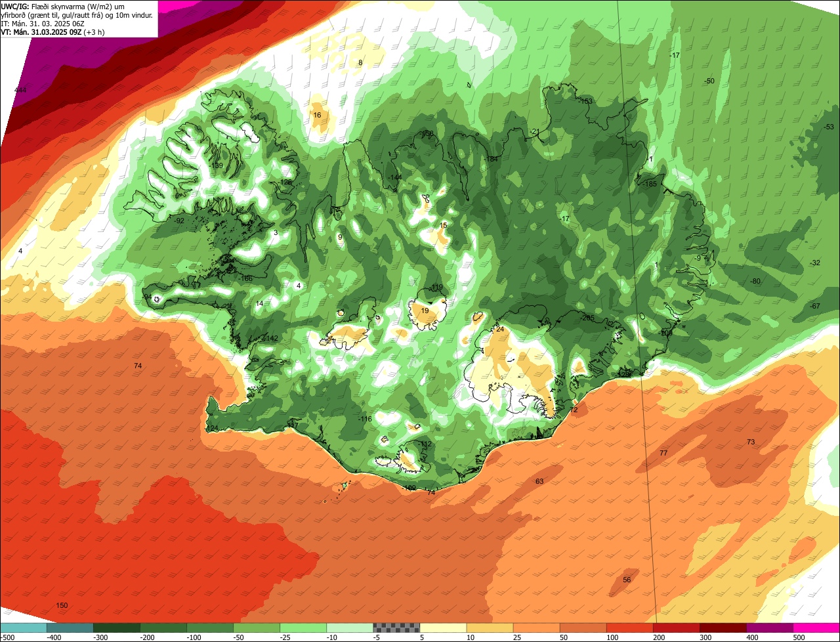The height and width of the screenshot is (642, 840).
Task: Click the heat flux value '72' near the coast
Action: click(574, 409)
